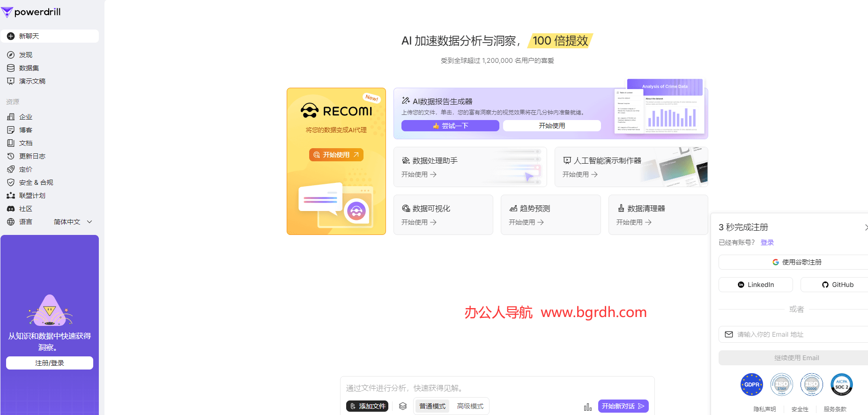Open 发现 compass icon in sidebar
868x415 pixels.
[11, 55]
